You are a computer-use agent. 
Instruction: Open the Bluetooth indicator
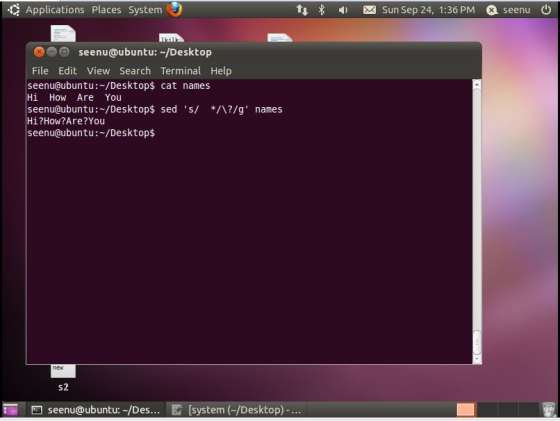[x=321, y=10]
